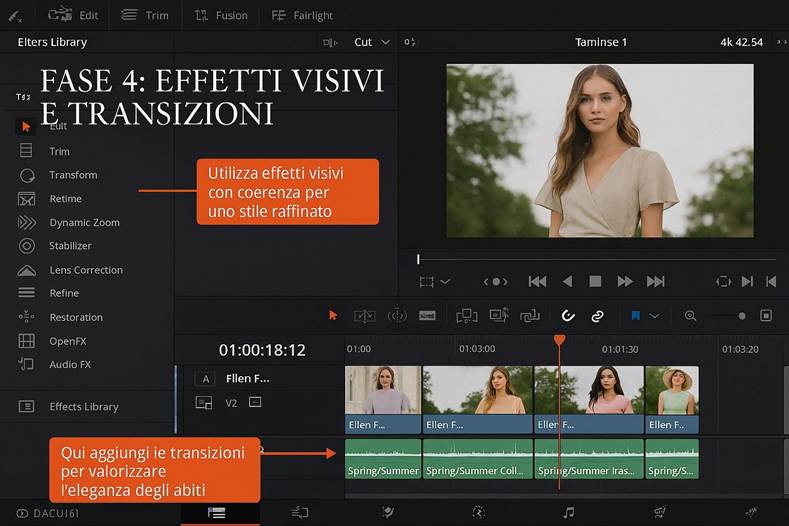Toggle V2 track enable icon
The height and width of the screenshot is (526, 789).
pos(255,402)
